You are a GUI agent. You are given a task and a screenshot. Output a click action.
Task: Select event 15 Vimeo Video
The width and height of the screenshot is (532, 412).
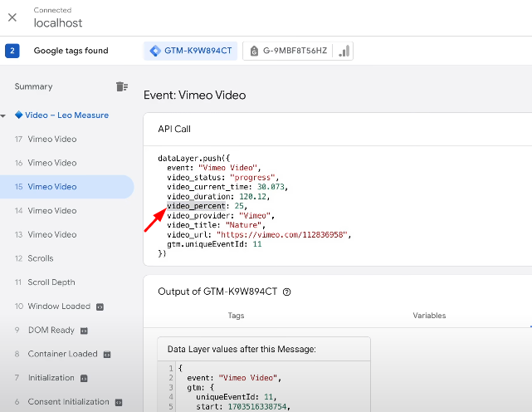pos(67,187)
